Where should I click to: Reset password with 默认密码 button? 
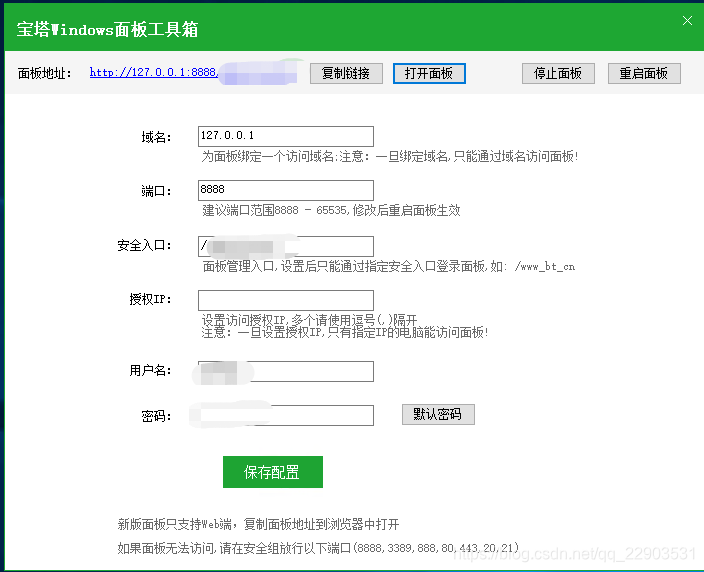pos(438,414)
